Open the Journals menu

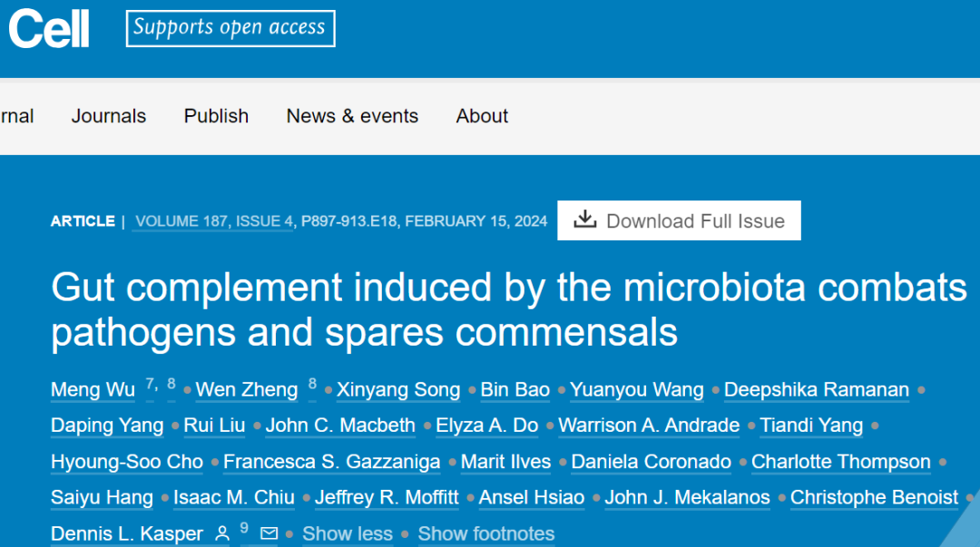[109, 116]
